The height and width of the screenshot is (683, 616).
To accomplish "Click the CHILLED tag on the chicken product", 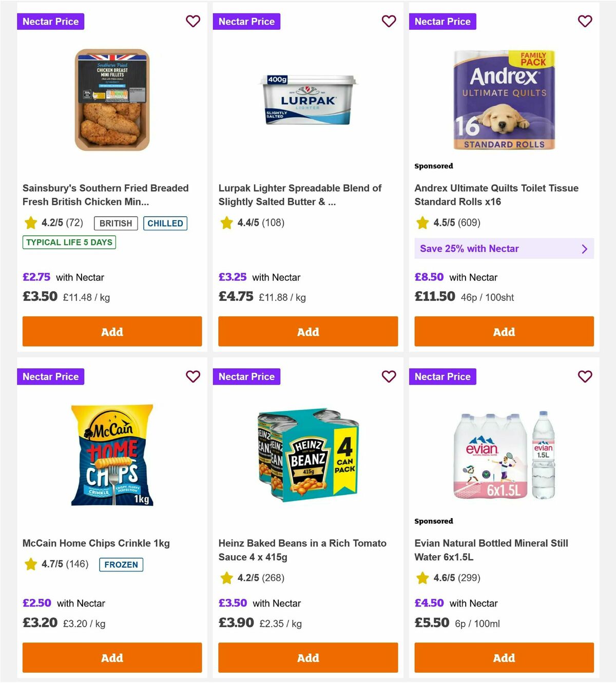I will pyautogui.click(x=165, y=223).
